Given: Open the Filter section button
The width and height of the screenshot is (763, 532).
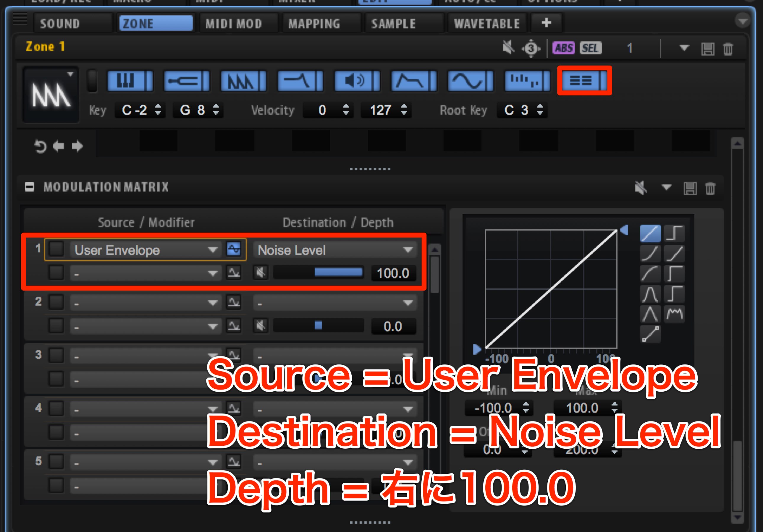Looking at the screenshot, I should point(300,81).
